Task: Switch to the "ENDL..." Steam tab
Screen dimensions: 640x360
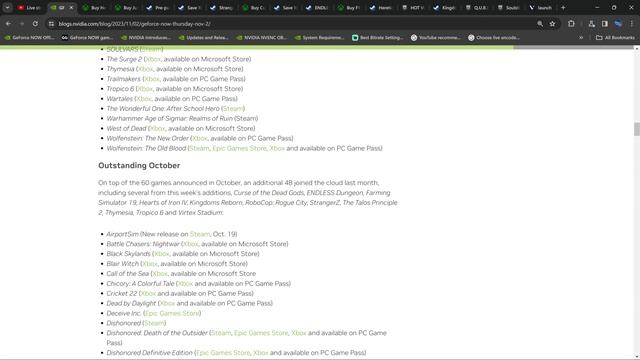Action: coord(318,7)
